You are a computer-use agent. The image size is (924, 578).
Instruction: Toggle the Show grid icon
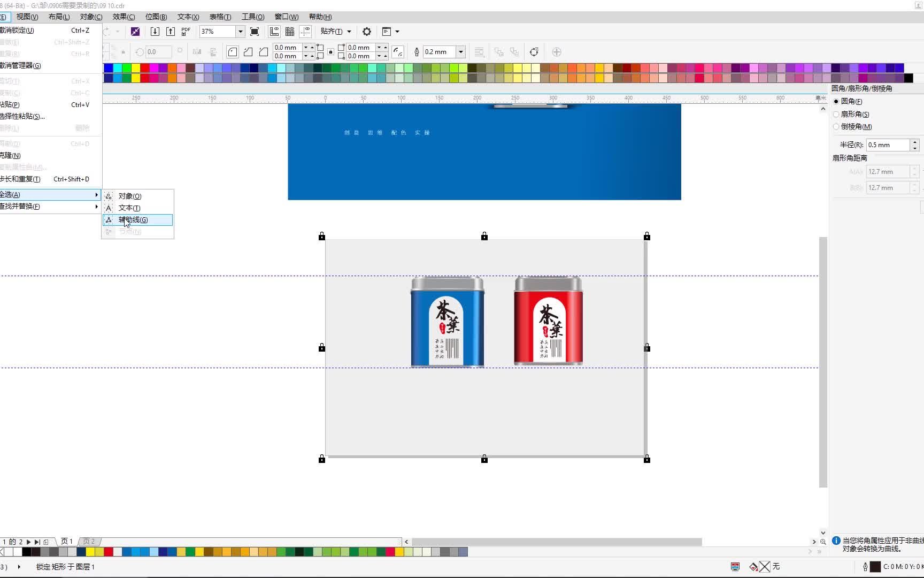(290, 32)
